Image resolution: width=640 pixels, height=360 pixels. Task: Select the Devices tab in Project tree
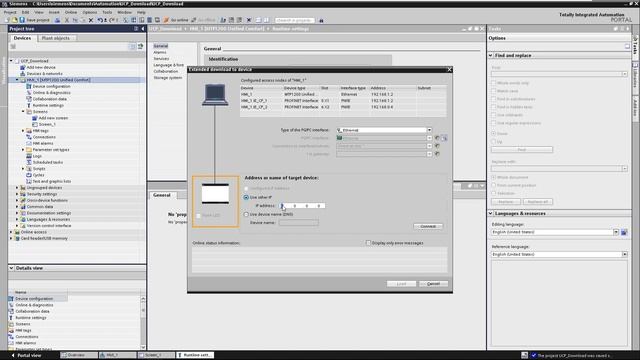coord(22,38)
